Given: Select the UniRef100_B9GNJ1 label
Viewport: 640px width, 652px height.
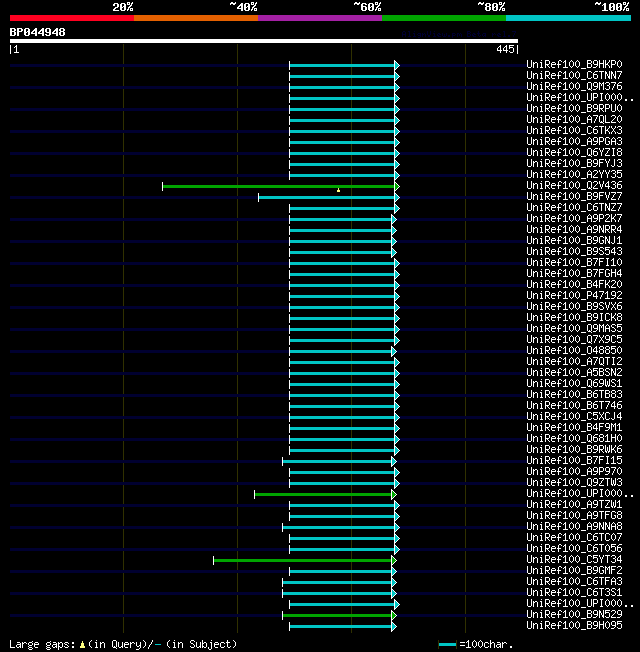Looking at the screenshot, I should (574, 240).
